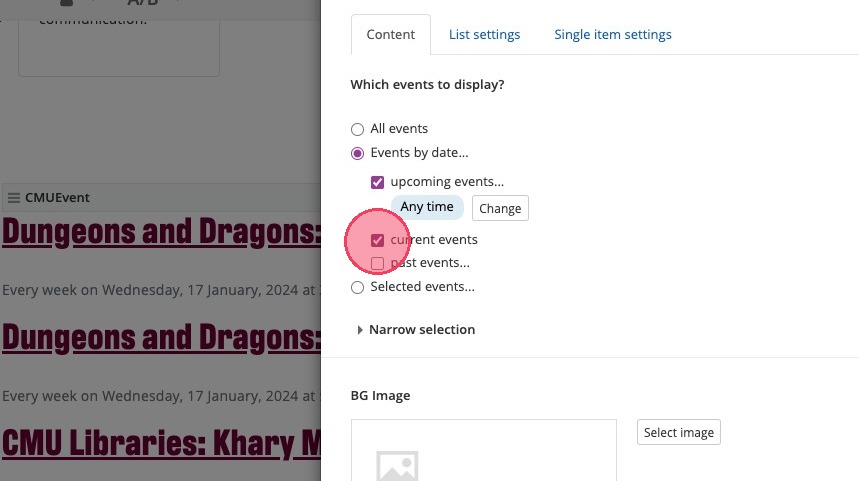Image resolution: width=859 pixels, height=481 pixels.
Task: Expand the Narrow selection section
Action: 421,330
